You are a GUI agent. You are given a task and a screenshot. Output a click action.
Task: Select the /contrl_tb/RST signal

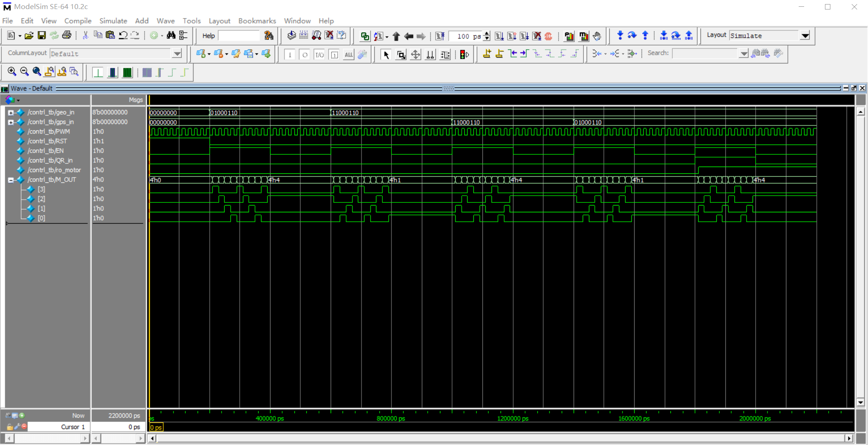pos(47,141)
